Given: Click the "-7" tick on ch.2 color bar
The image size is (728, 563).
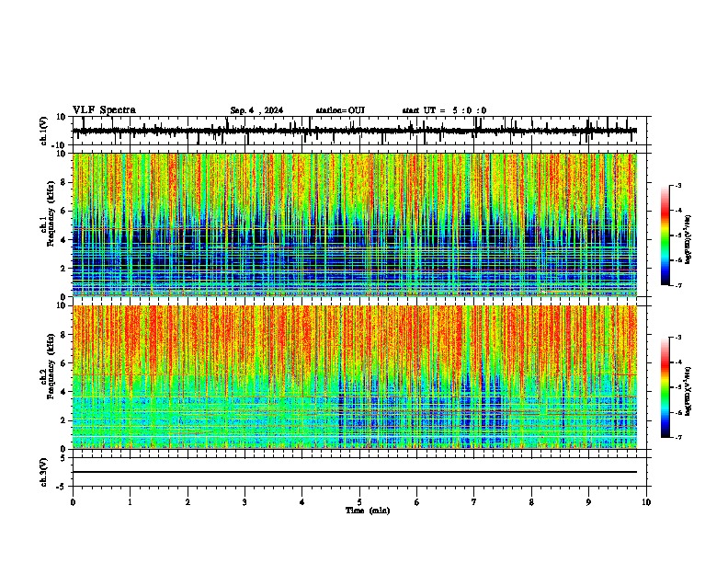Looking at the screenshot, I should pos(677,437).
